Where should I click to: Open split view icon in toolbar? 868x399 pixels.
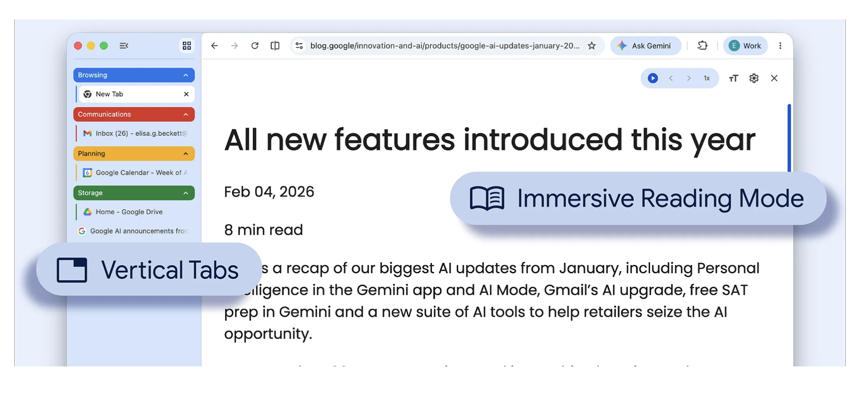tap(275, 46)
